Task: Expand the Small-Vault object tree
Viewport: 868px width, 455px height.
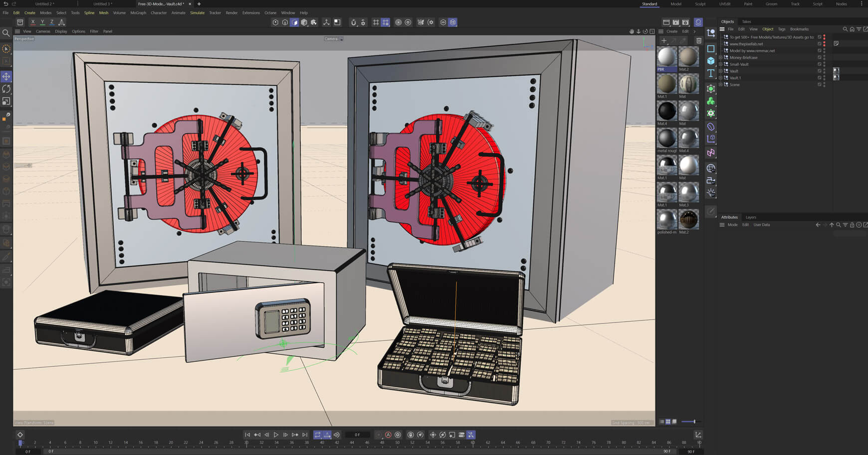Action: point(720,64)
